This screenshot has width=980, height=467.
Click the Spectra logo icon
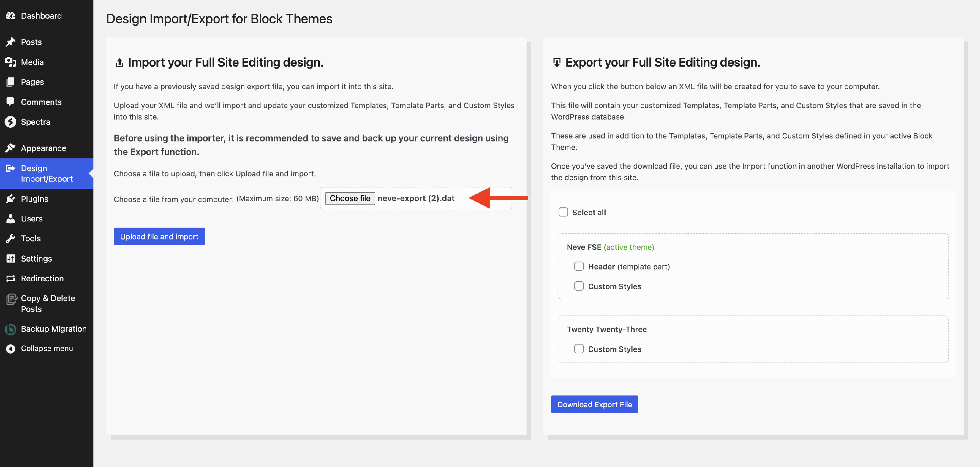click(x=11, y=122)
